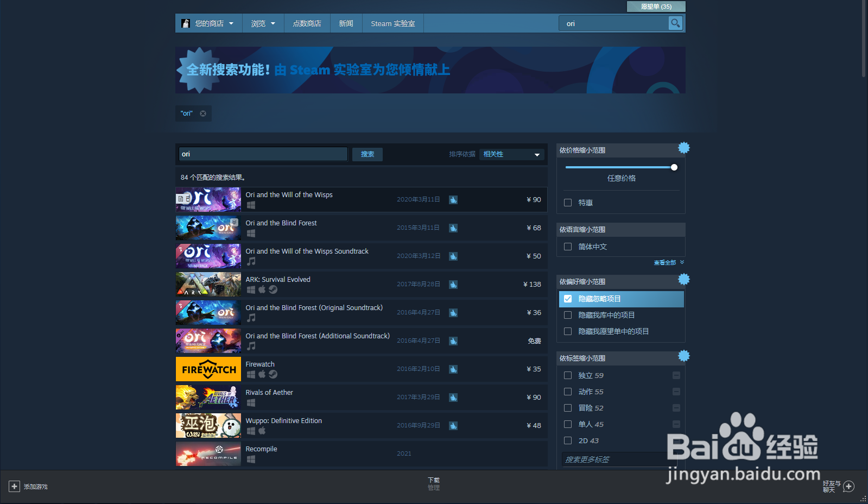This screenshot has width=868, height=504.
Task: Open the 您的商店 dropdown menu
Action: tap(209, 23)
